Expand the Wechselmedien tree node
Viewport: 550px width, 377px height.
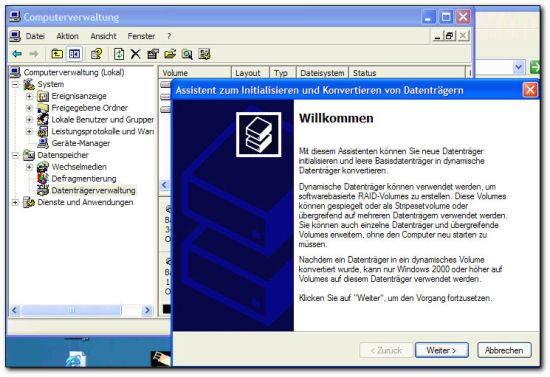coord(29,167)
